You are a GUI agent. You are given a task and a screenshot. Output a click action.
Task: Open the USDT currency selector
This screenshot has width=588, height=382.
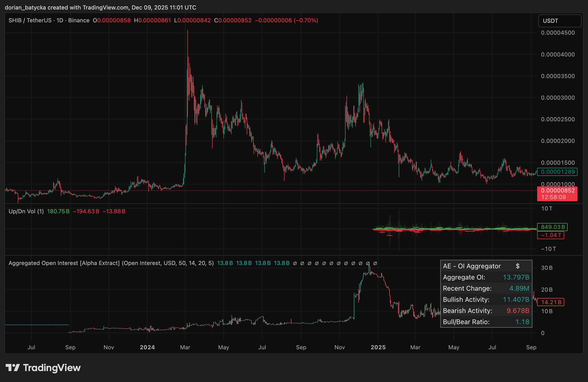click(559, 21)
